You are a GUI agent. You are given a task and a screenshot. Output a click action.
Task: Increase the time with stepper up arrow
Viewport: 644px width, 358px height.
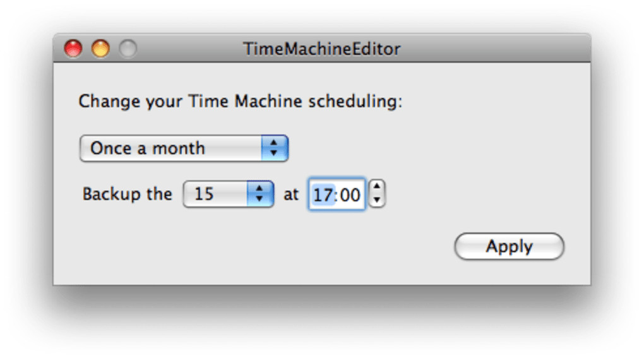pos(377,188)
